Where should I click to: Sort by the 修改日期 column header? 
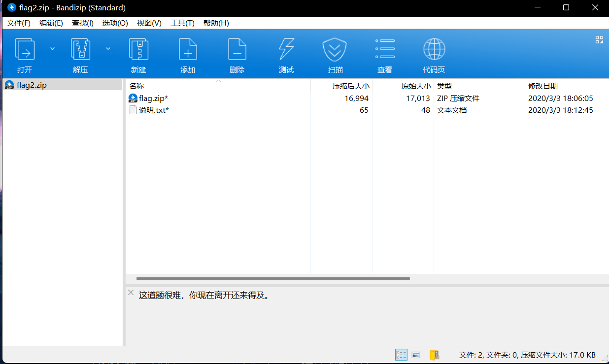[567, 86]
